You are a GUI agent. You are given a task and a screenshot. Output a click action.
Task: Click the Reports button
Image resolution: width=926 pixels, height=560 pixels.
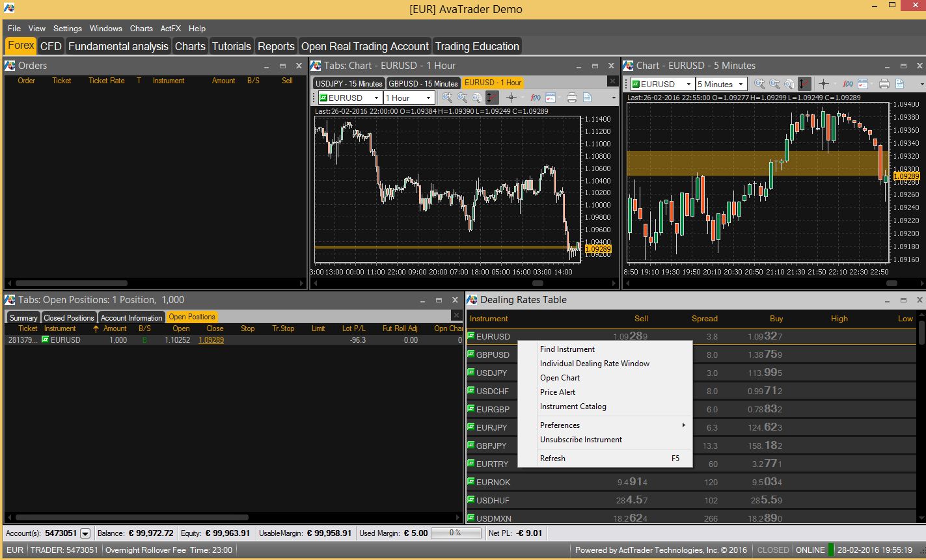[276, 46]
